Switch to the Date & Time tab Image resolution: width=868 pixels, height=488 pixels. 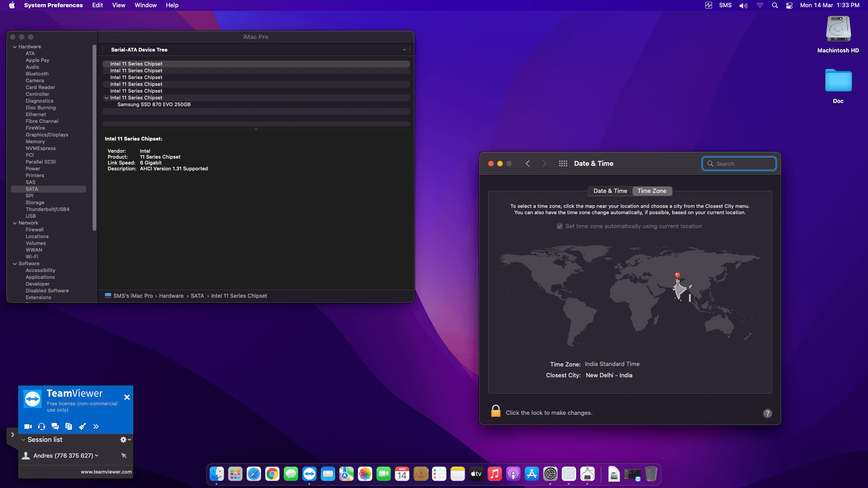tap(610, 191)
